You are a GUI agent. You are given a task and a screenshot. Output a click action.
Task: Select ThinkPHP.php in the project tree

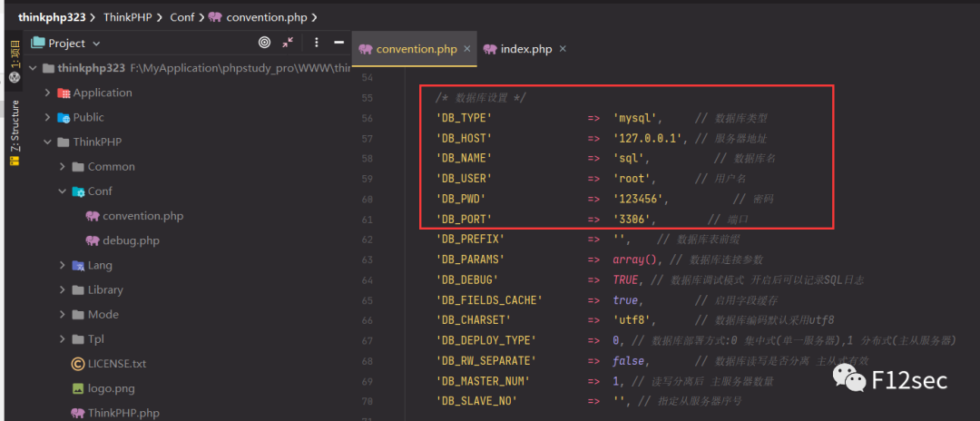click(x=123, y=413)
